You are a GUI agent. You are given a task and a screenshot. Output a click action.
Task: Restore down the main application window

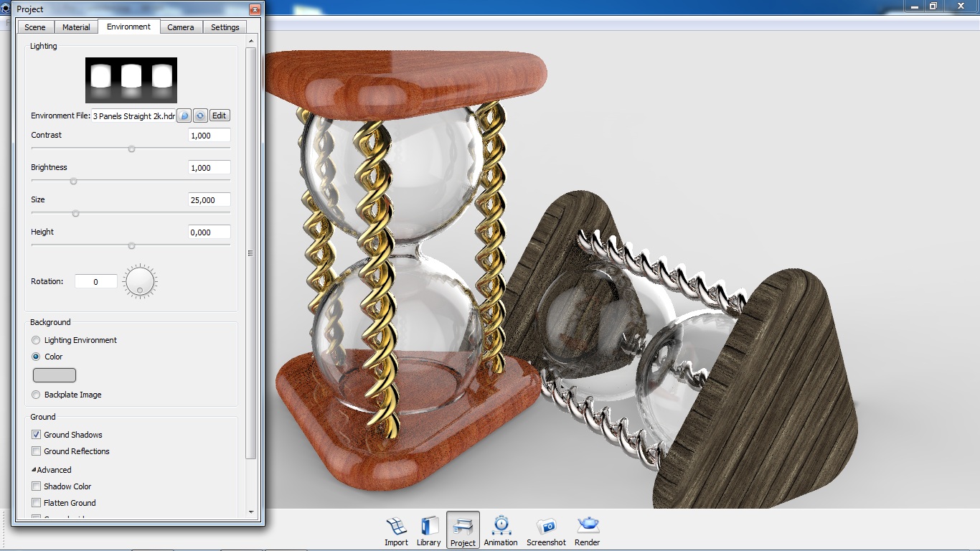click(x=933, y=6)
